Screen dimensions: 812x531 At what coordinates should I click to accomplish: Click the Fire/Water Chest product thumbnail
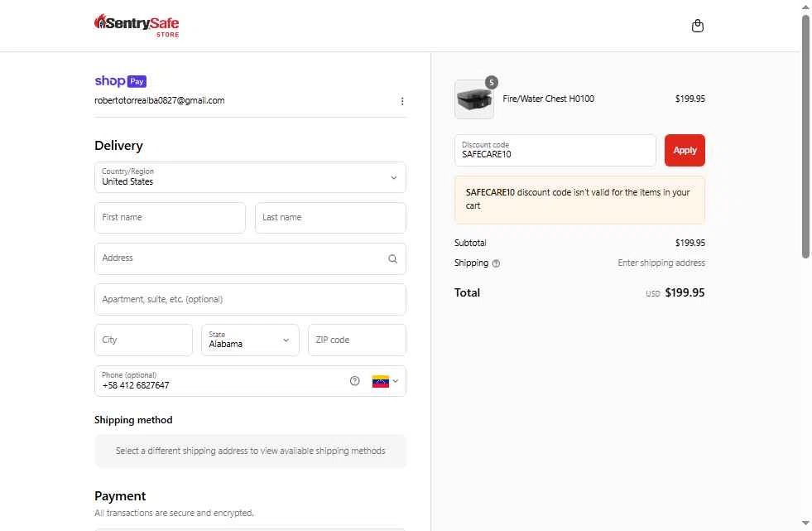click(473, 99)
